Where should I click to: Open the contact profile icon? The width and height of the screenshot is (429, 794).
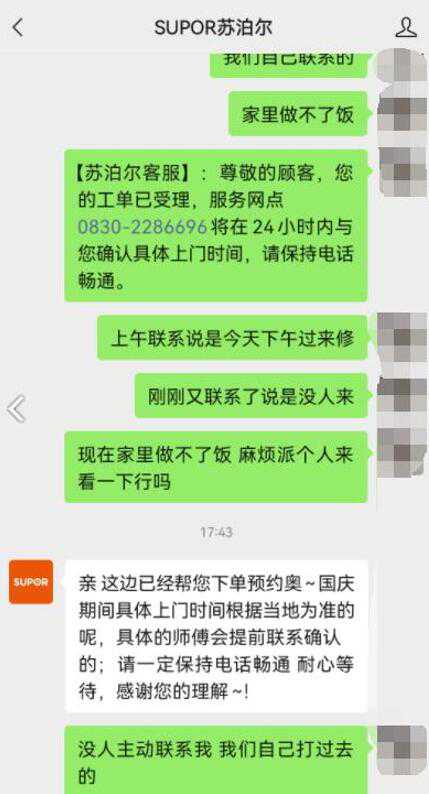click(406, 27)
